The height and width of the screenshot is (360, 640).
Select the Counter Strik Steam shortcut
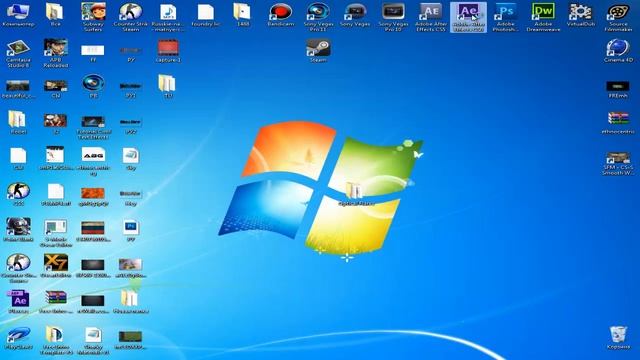pyautogui.click(x=131, y=17)
